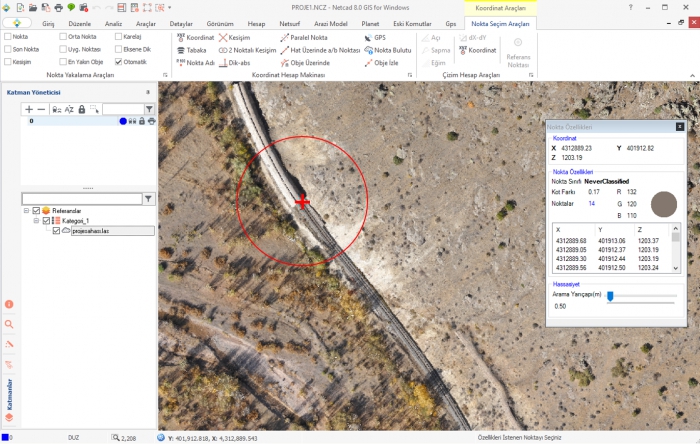The width and height of the screenshot is (700, 444).
Task: Click the selection-cursor icon in layer toolbar
Action: [94, 109]
